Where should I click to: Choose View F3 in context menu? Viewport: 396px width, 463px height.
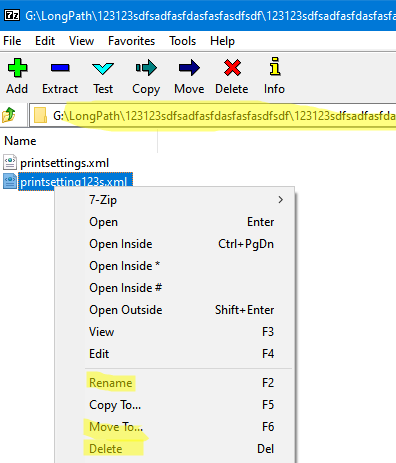(174, 332)
